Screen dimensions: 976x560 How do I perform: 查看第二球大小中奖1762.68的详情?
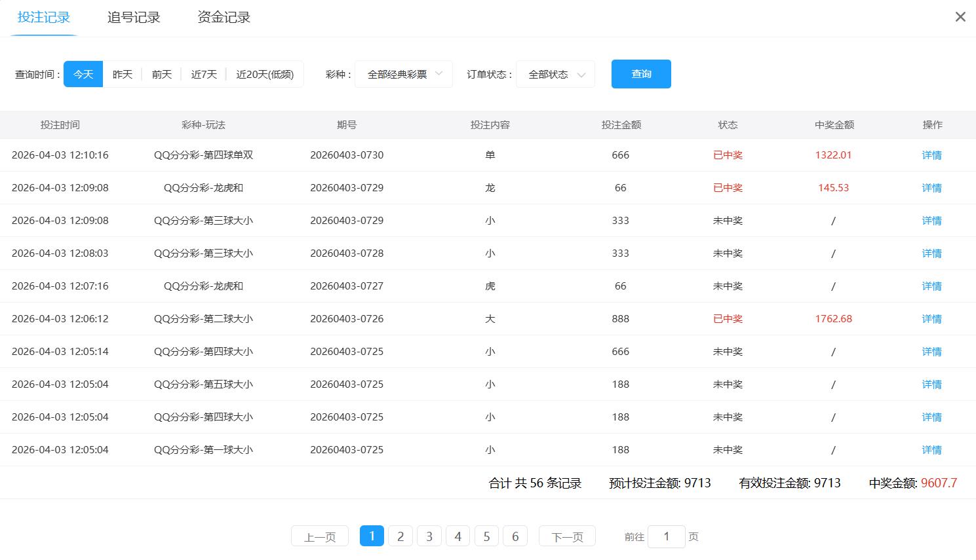(x=931, y=318)
